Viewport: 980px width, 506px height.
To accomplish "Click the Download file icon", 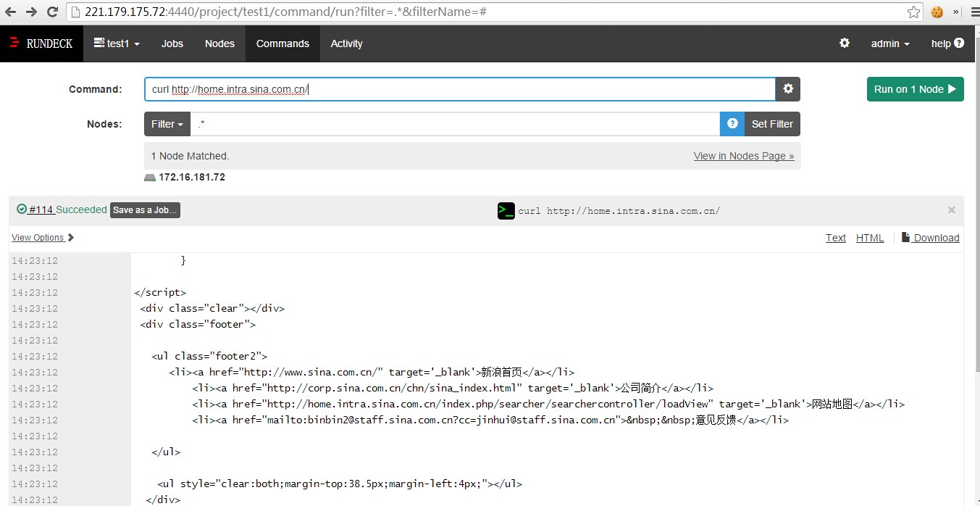I will tap(905, 237).
